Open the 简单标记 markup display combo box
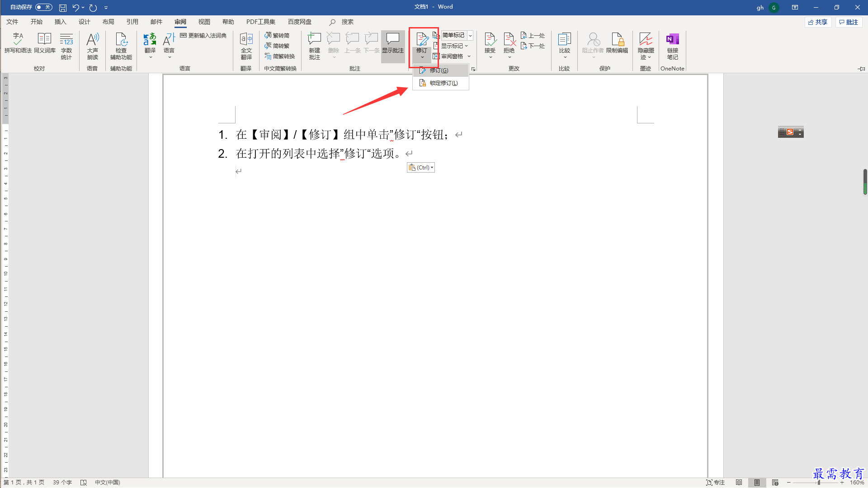 point(457,35)
